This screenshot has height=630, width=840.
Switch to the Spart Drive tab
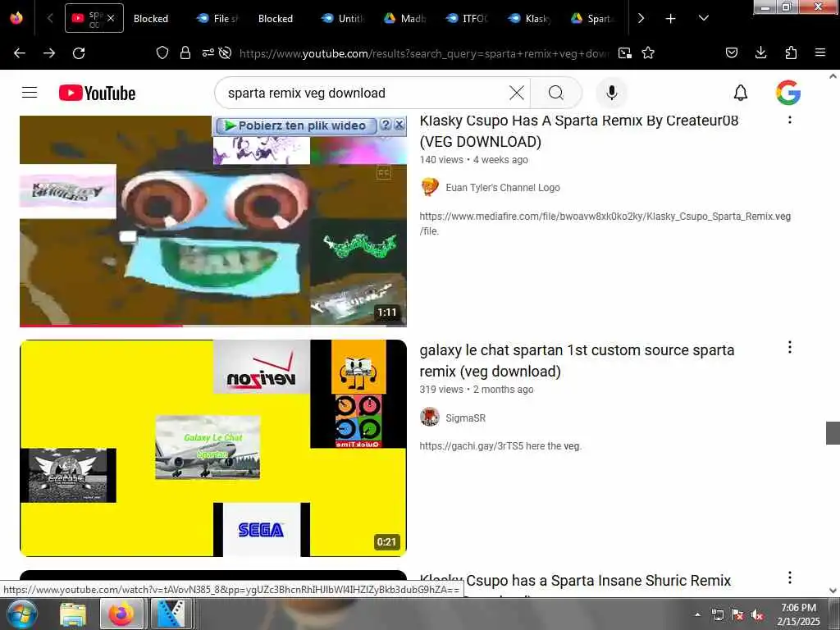click(593, 18)
